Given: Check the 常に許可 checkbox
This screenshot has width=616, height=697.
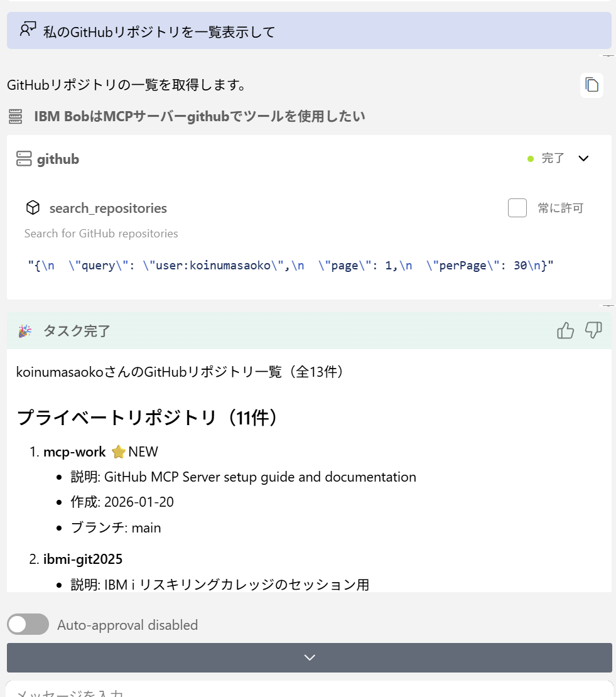Looking at the screenshot, I should (x=517, y=207).
